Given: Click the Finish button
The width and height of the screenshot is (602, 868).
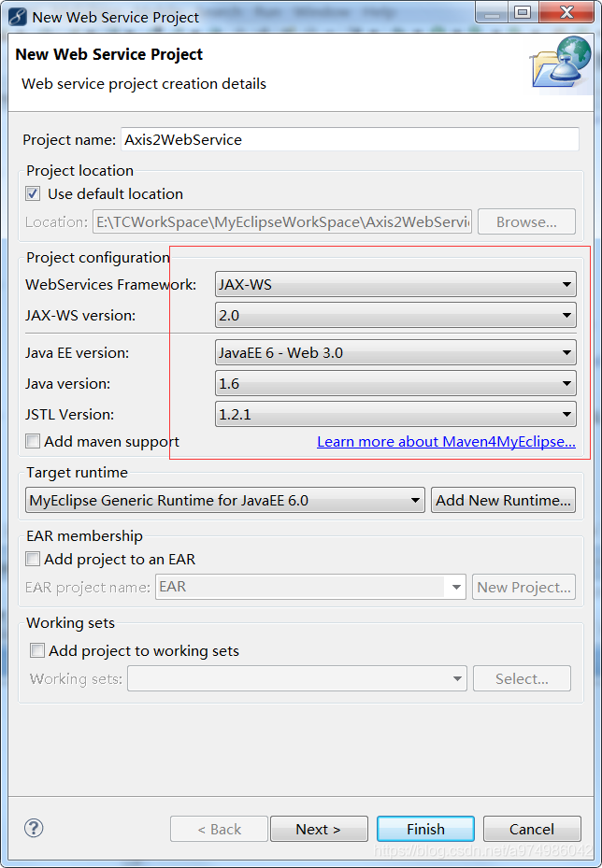Looking at the screenshot, I should [425, 829].
